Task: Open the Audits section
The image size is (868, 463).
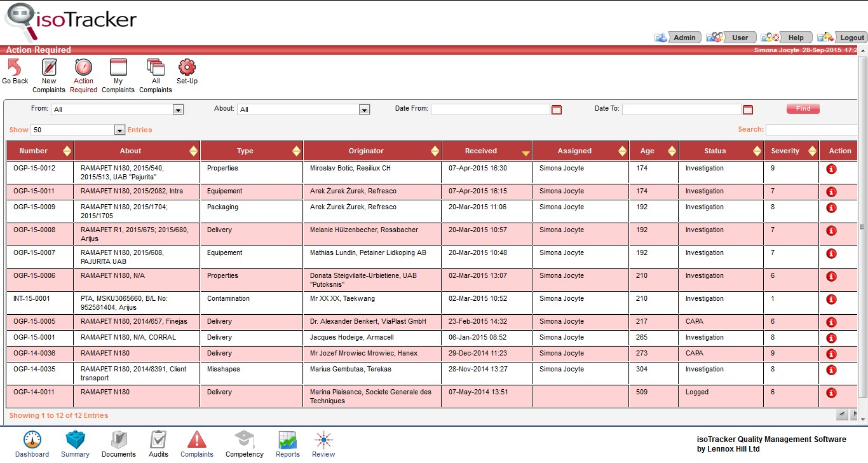Action: [x=158, y=442]
